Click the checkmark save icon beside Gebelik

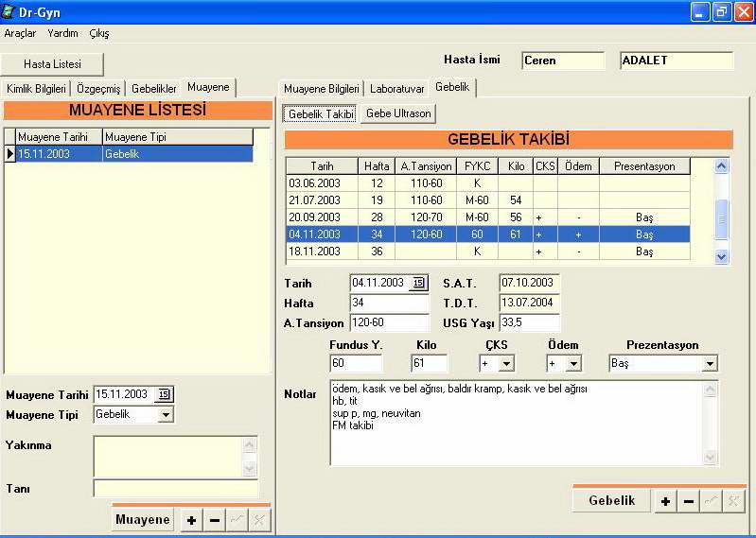tap(712, 501)
